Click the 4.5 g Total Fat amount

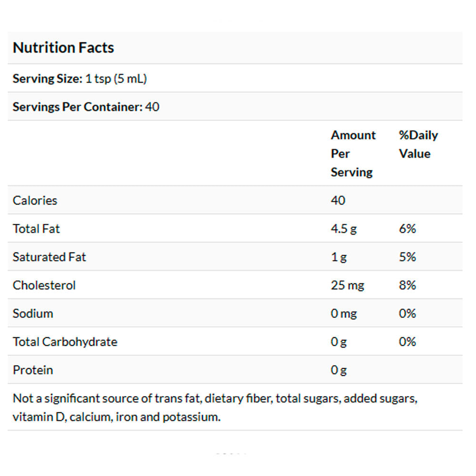click(x=344, y=228)
